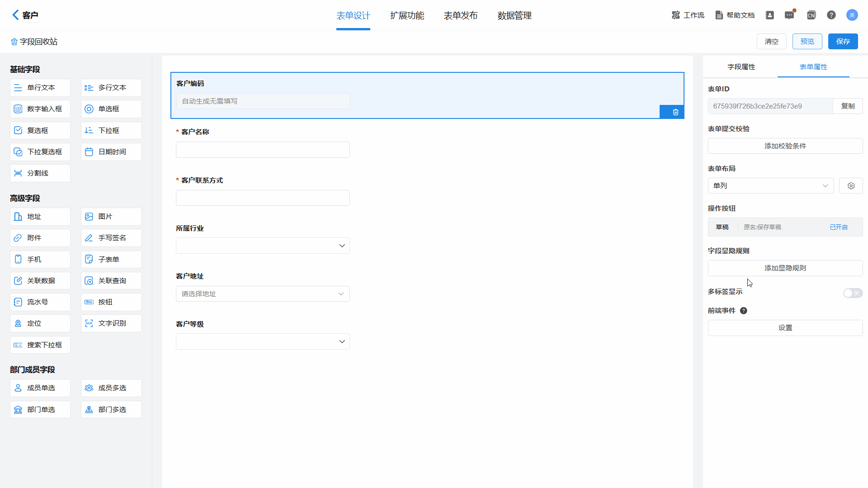Add a 下拉框 dropdown field
The width and height of the screenshot is (868, 488).
click(111, 131)
